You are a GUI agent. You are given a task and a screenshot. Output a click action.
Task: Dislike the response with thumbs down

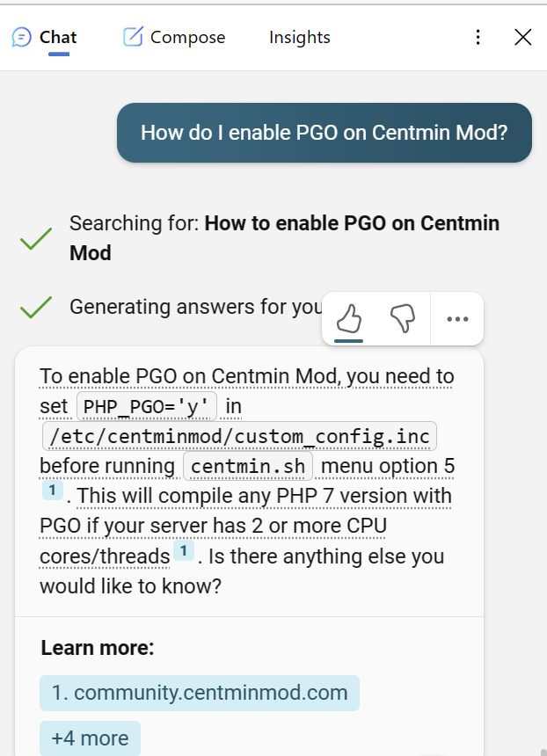click(x=403, y=319)
